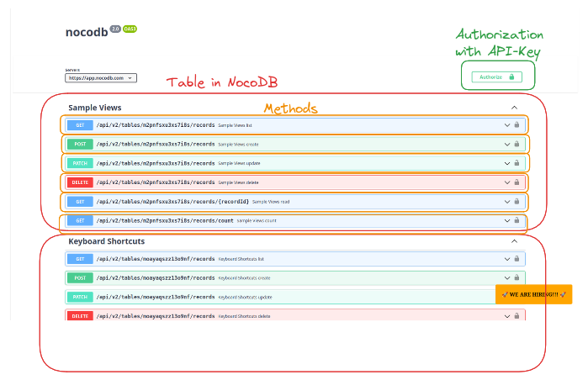
Task: Click lock icon on Sample Views list row
Action: 516,124
